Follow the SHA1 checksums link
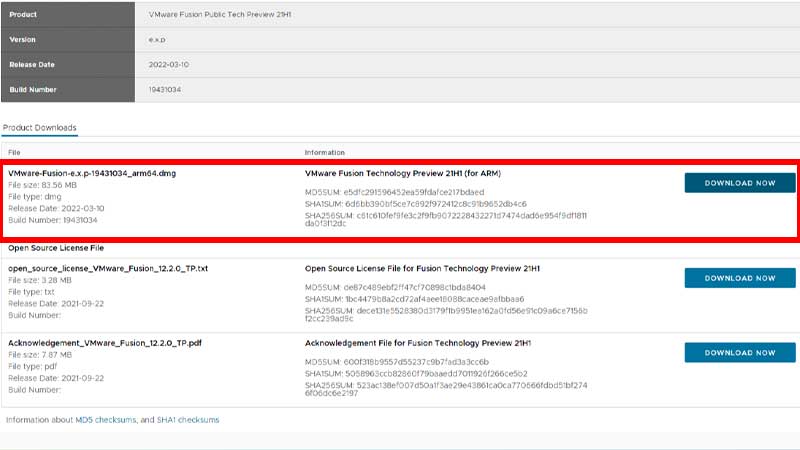The image size is (800, 450). [x=188, y=420]
